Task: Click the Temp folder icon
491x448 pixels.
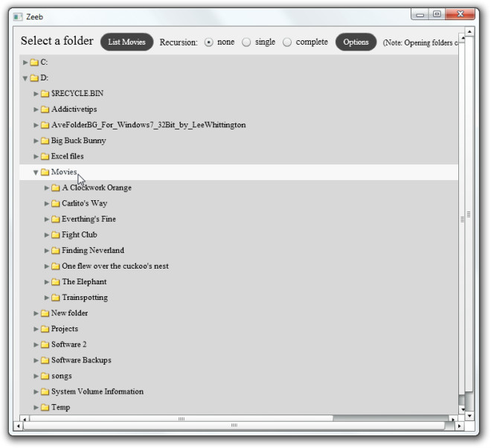Action: (45, 407)
